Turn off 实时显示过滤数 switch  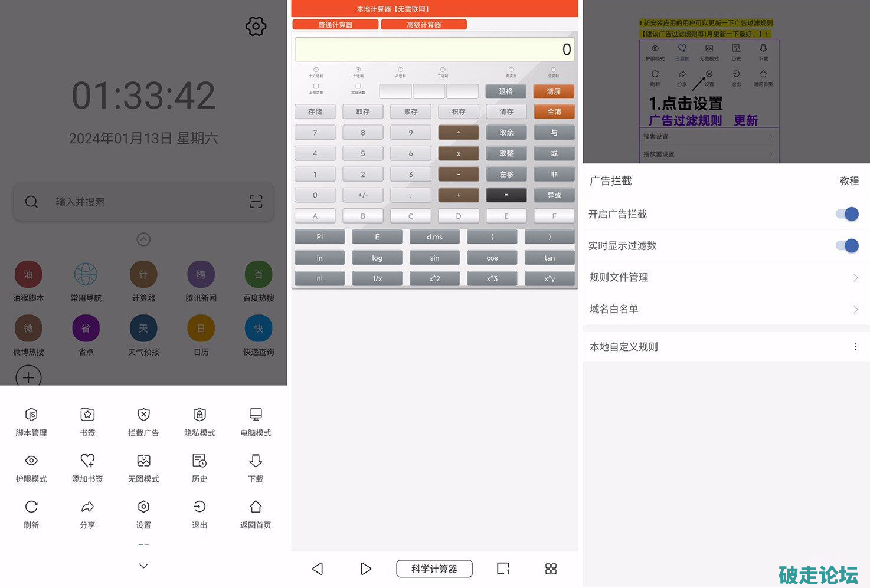[x=847, y=246]
